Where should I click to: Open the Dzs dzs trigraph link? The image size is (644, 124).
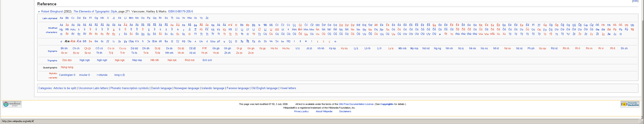click(67, 60)
